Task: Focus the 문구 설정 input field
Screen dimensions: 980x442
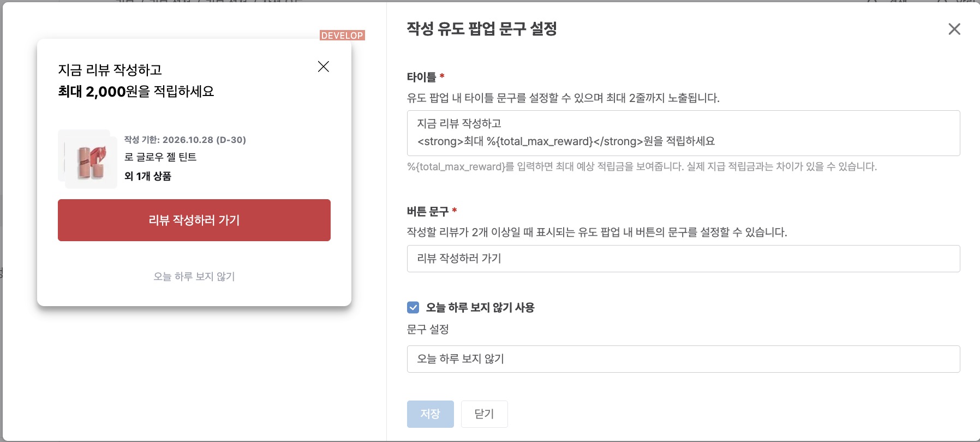Action: (x=683, y=359)
